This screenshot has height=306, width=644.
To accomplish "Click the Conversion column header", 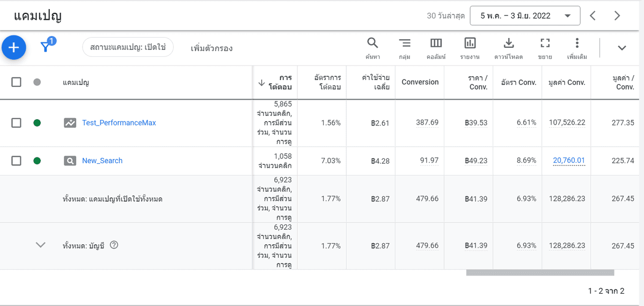I will tap(420, 82).
